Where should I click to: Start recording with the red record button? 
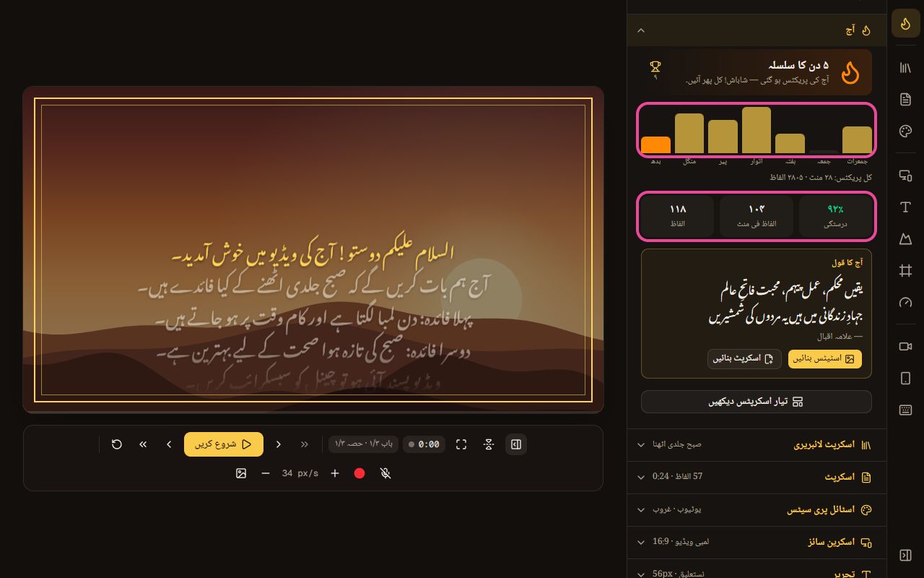(359, 473)
